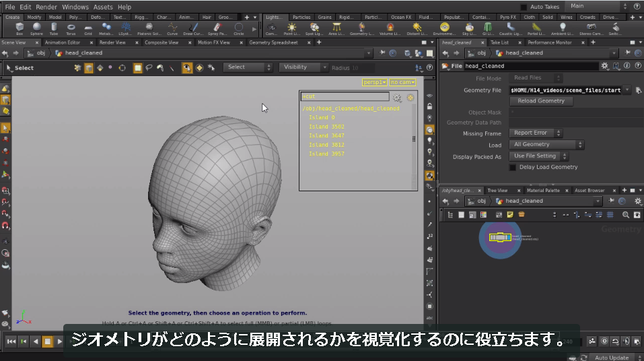Select the Platonic Solids shelf tool
644x361 pixels.
coord(149,29)
